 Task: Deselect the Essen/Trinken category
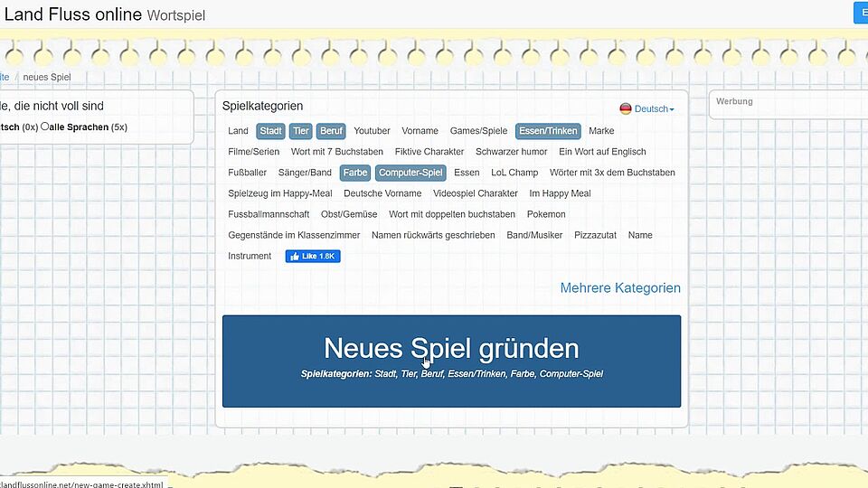[x=548, y=131]
